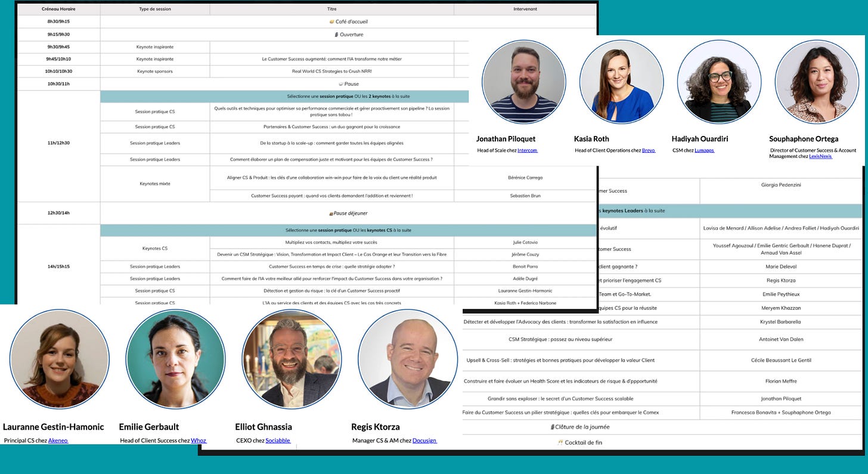Open the Akeneo company link
This screenshot has height=474, width=868.
[x=58, y=441]
